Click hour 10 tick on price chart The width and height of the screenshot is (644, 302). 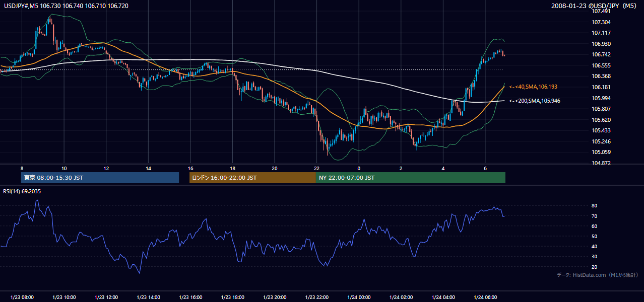pyautogui.click(x=64, y=168)
